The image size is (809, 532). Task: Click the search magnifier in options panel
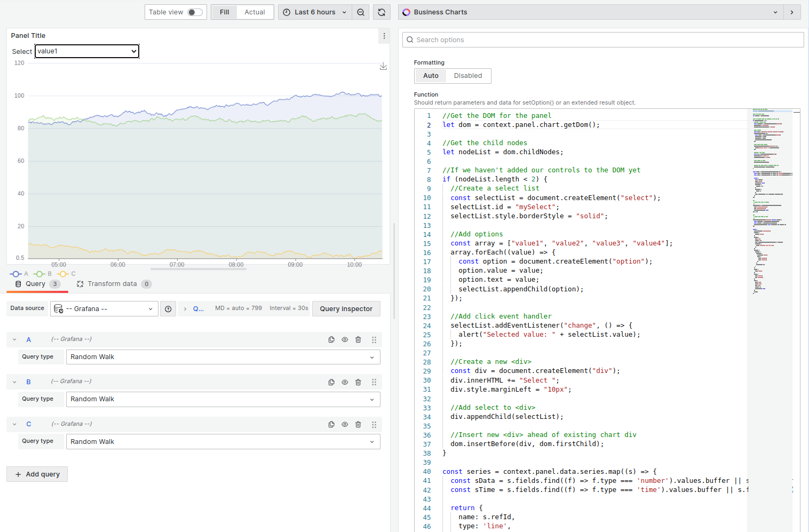coord(409,39)
